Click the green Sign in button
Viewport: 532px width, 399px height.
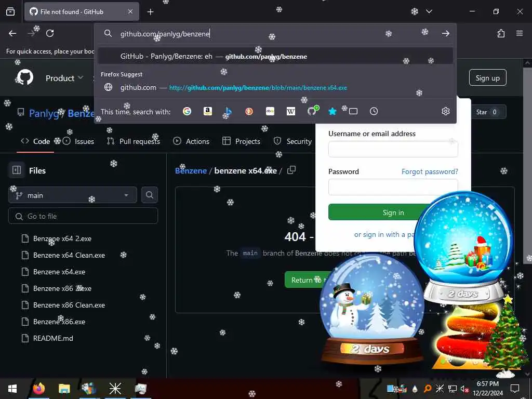tap(377, 212)
